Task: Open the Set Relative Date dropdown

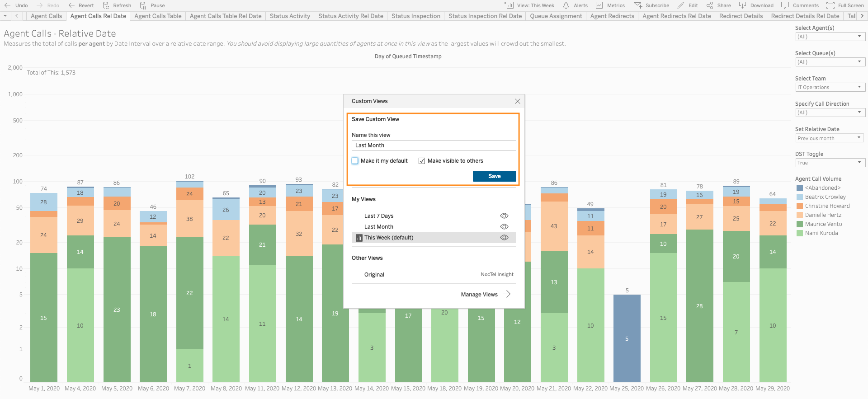Action: pos(830,138)
